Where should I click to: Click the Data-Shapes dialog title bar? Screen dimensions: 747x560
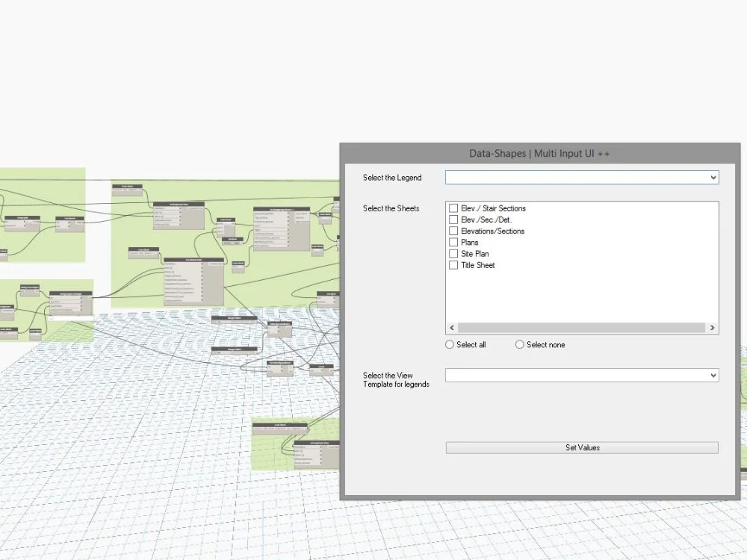[539, 153]
